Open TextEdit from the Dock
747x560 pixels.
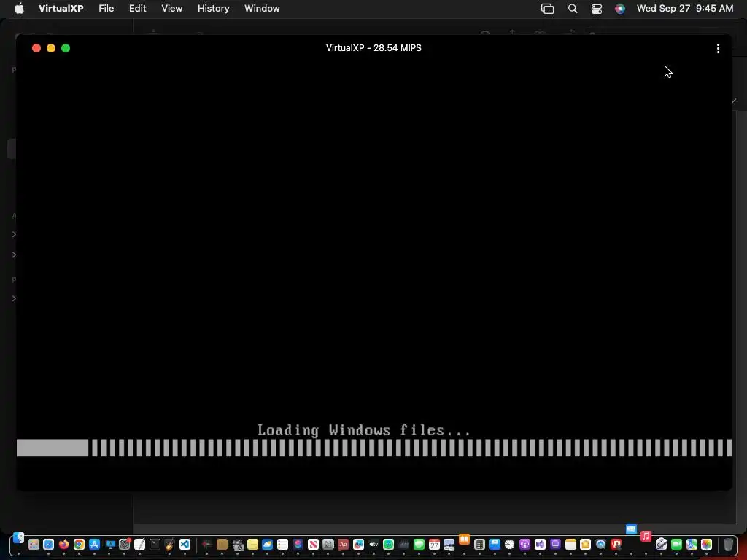tap(139, 544)
